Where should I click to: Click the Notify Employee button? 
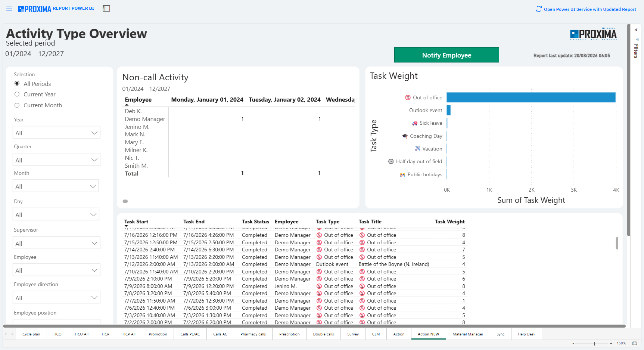click(x=447, y=55)
